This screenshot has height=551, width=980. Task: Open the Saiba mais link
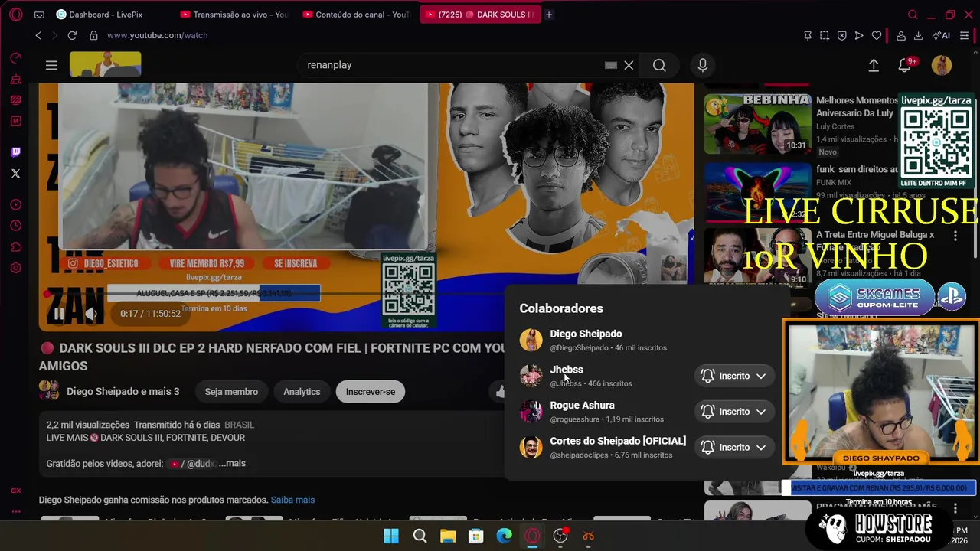tap(292, 500)
